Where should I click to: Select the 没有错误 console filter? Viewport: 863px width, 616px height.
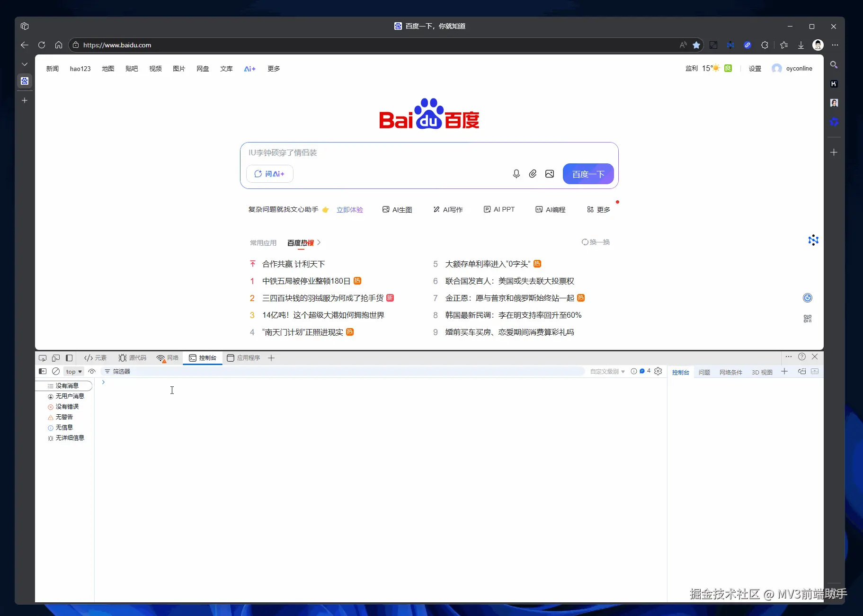click(63, 407)
